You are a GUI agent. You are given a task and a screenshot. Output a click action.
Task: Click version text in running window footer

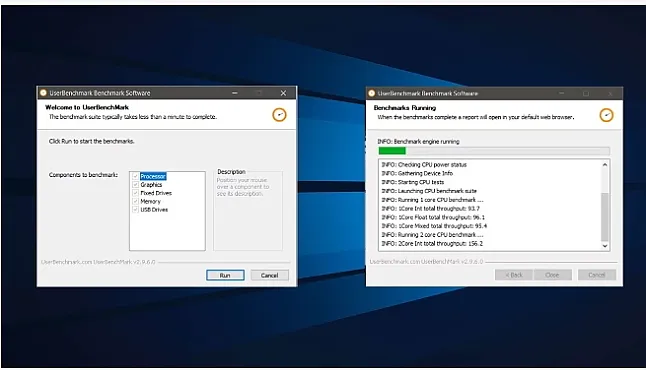(x=426, y=262)
